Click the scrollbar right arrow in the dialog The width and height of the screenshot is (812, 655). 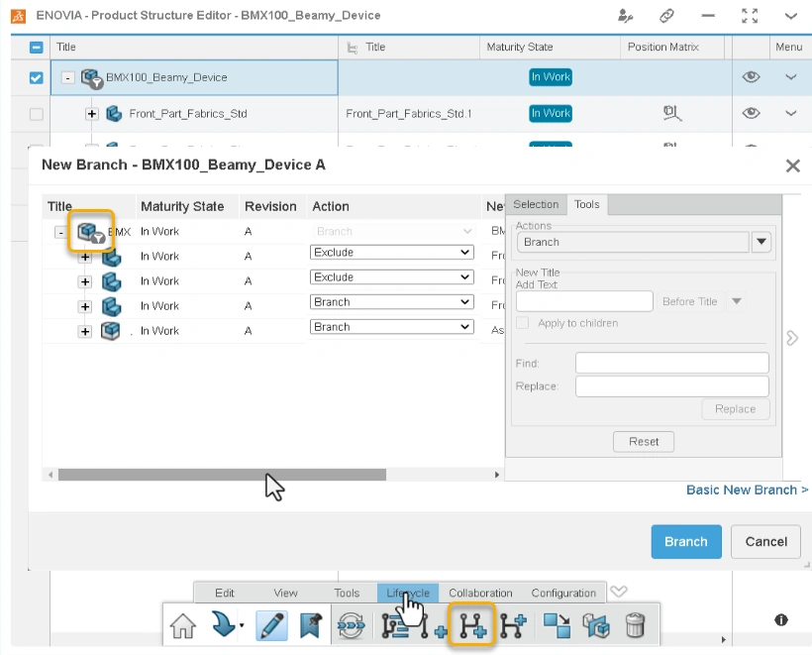[x=497, y=475]
